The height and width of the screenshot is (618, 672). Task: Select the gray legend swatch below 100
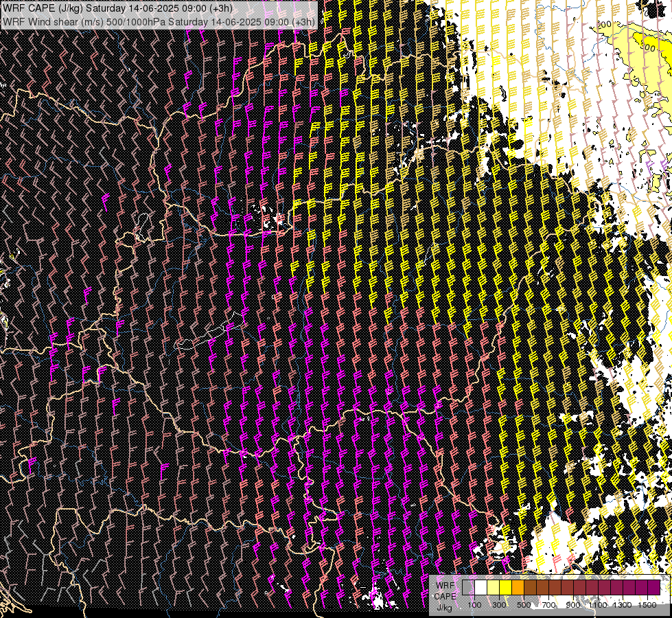coord(468,587)
